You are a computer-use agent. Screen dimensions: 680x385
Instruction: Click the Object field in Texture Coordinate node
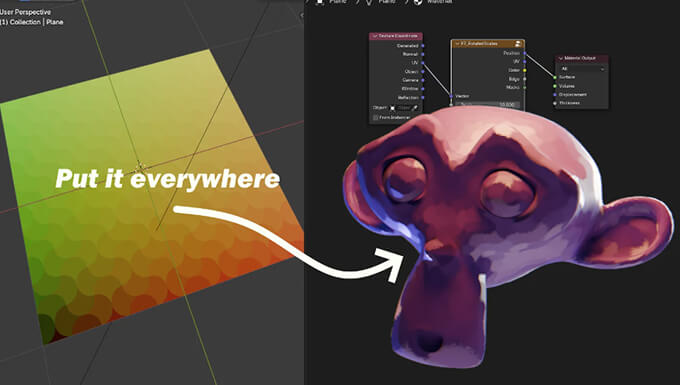pos(403,108)
